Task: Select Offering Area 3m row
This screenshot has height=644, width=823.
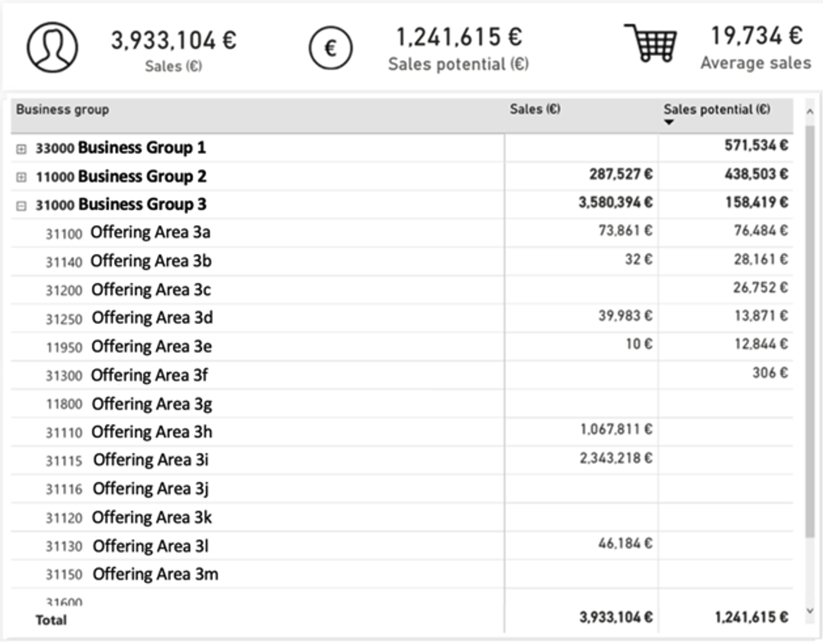Action: click(155, 574)
